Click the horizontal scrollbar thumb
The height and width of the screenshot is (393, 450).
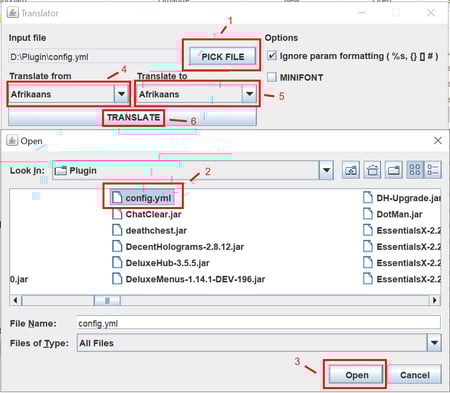(x=107, y=300)
